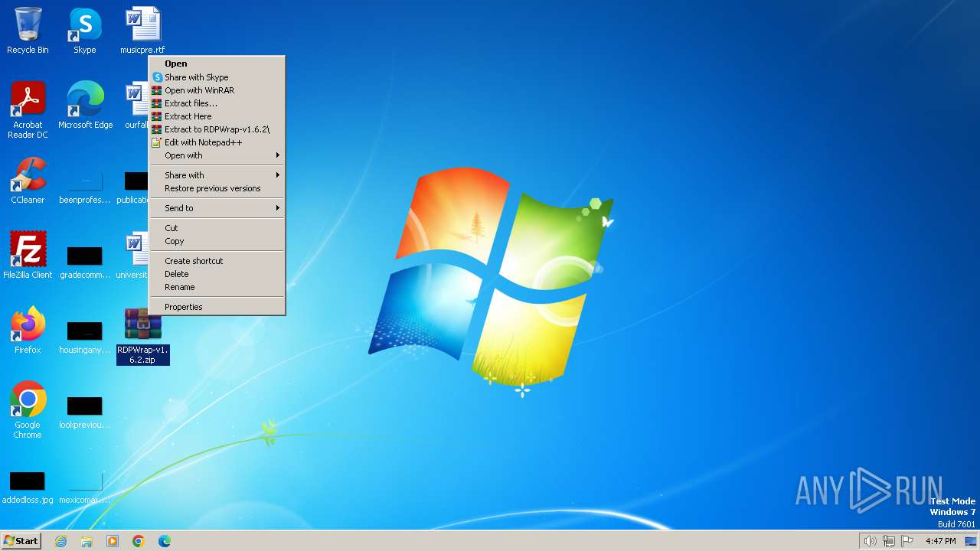Choose Rename in the context menu
Image resolution: width=980 pixels, height=551 pixels.
tap(217, 287)
